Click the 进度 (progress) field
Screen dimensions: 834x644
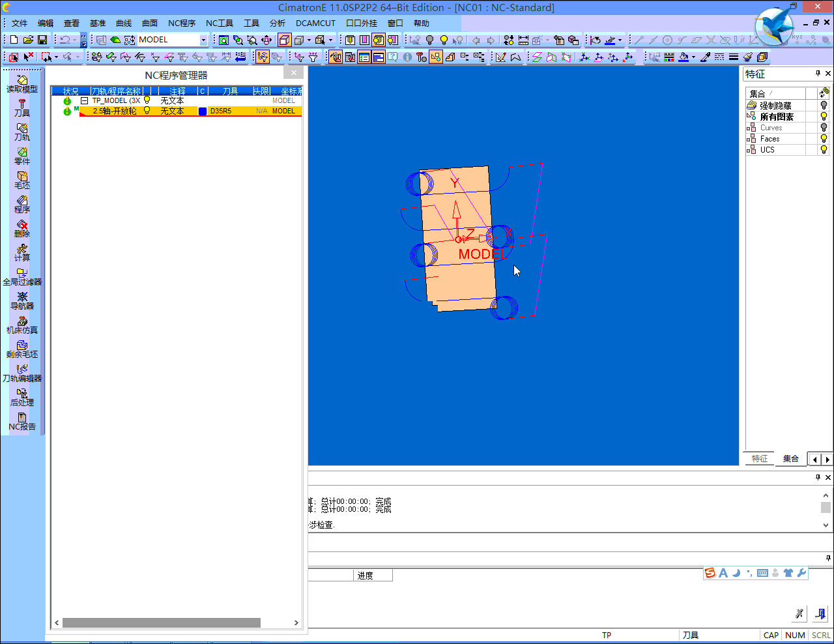pos(373,576)
